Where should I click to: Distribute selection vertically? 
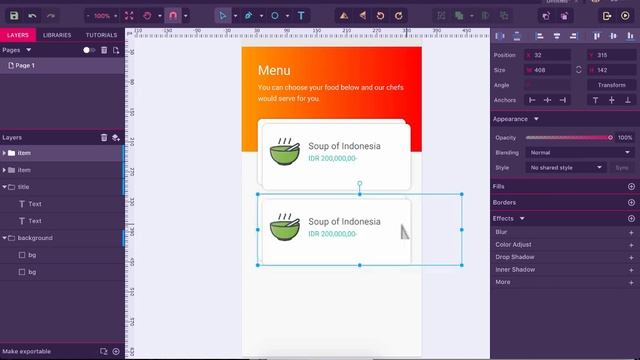coord(517,36)
